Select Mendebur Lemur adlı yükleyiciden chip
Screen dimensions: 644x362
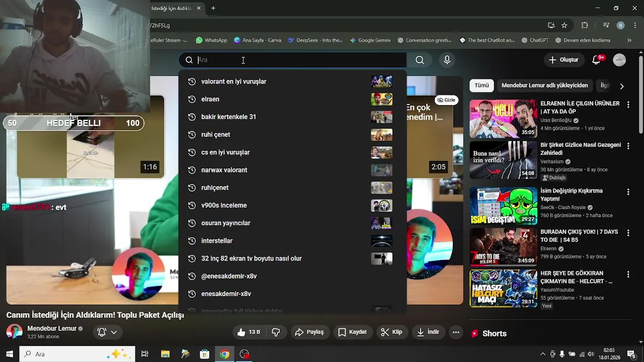[x=544, y=85]
